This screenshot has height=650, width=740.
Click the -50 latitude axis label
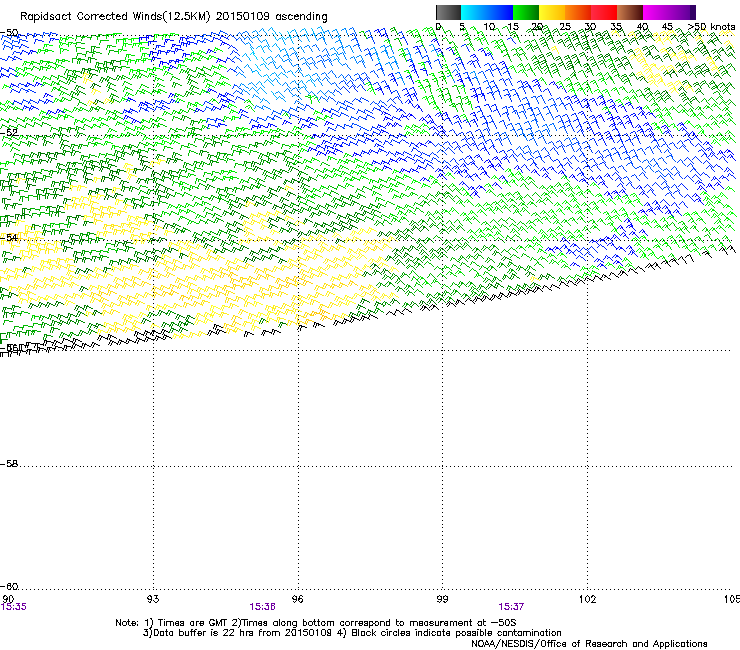tap(9, 33)
